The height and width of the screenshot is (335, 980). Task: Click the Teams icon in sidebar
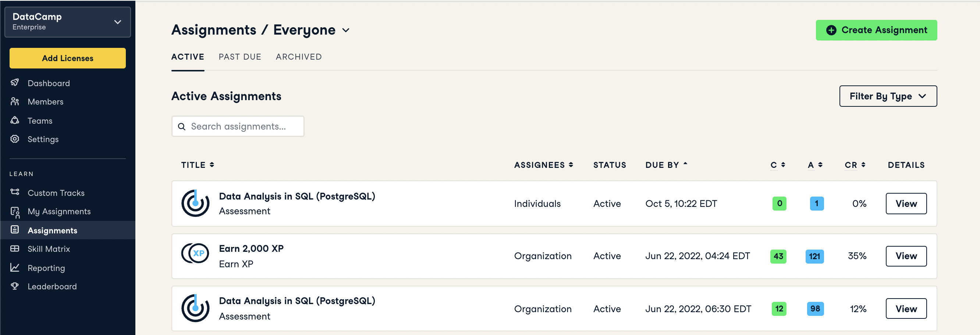click(x=15, y=120)
